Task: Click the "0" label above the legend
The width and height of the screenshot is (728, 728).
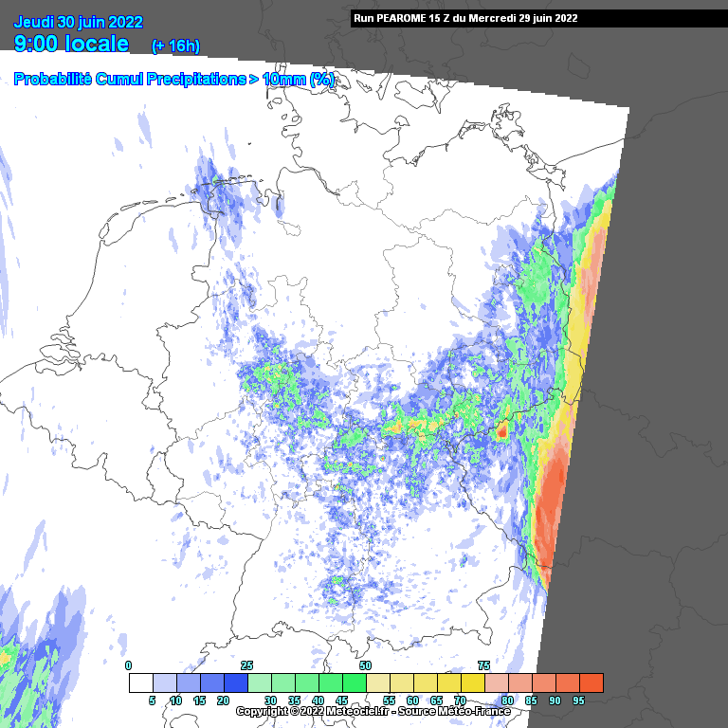Action: pos(129,665)
